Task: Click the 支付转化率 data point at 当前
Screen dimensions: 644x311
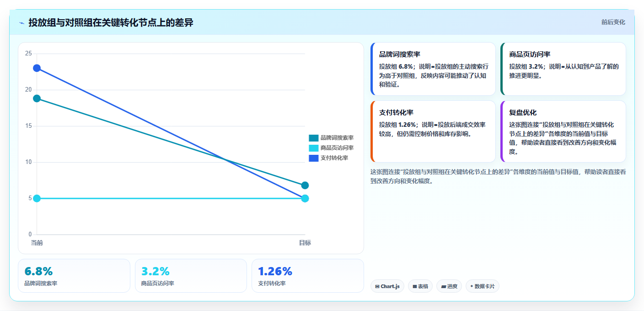Action: [37, 68]
